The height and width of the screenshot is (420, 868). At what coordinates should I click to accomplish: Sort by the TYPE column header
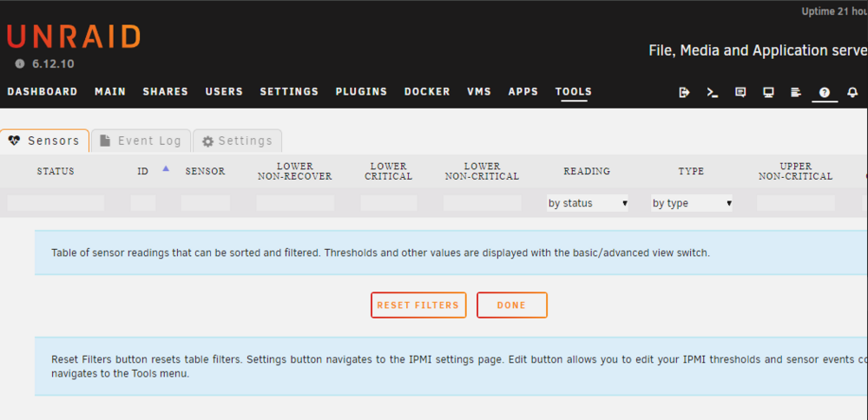(692, 172)
